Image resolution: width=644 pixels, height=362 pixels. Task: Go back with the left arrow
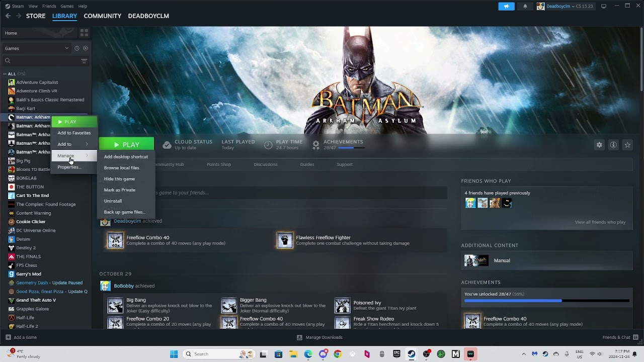pos(8,16)
